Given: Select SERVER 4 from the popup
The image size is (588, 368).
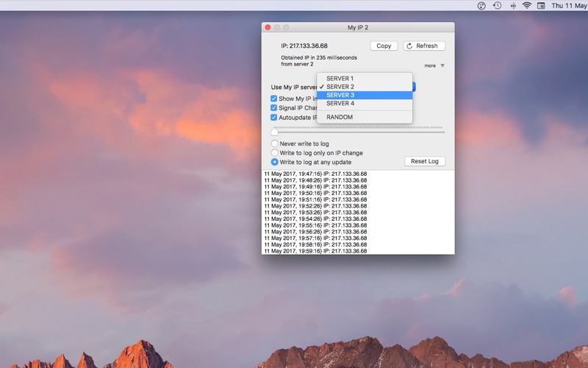Looking at the screenshot, I should pyautogui.click(x=340, y=104).
